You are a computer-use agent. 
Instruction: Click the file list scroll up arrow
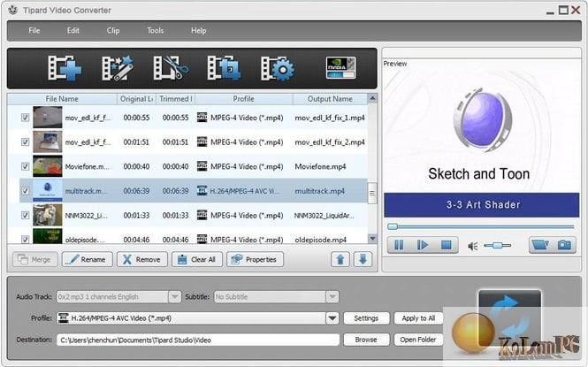(x=372, y=98)
